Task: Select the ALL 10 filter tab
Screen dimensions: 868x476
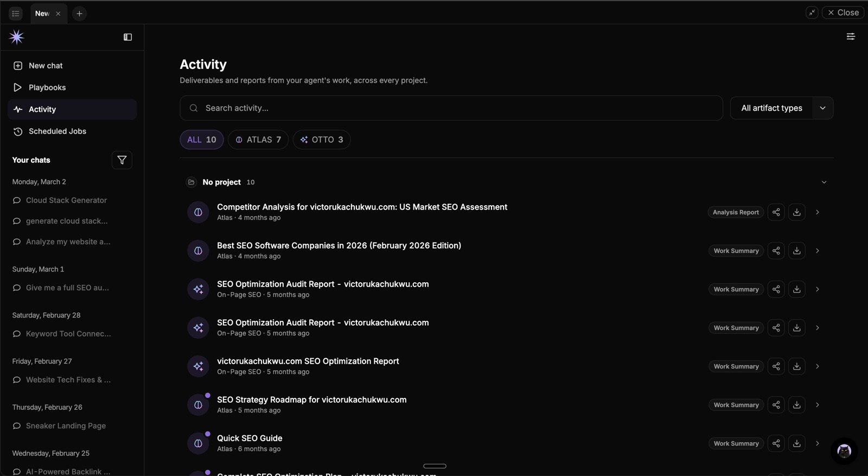Action: point(202,139)
